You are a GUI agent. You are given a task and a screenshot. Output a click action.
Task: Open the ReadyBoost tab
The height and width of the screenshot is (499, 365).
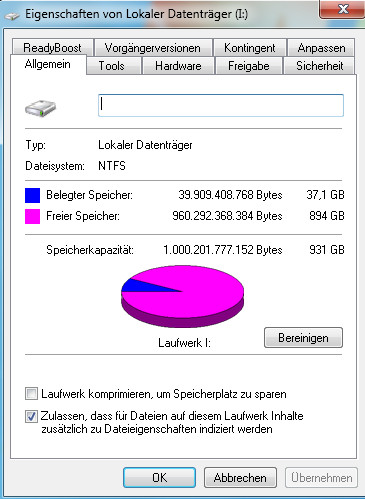[52, 48]
